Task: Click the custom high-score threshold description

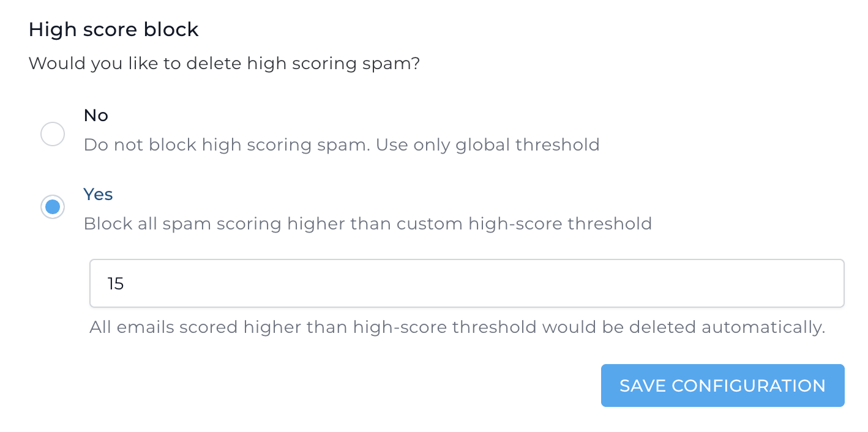Action: pos(367,223)
